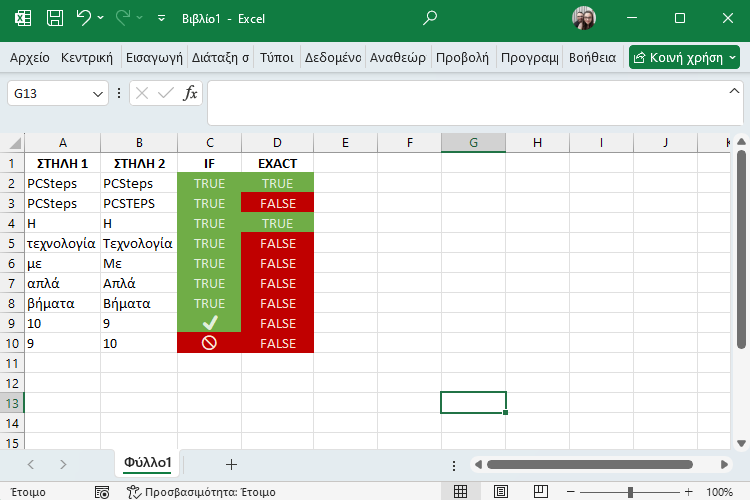Viewport: 750px width, 500px height.
Task: Click the prohibited sign icon cell in row 10
Action: pyautogui.click(x=210, y=343)
